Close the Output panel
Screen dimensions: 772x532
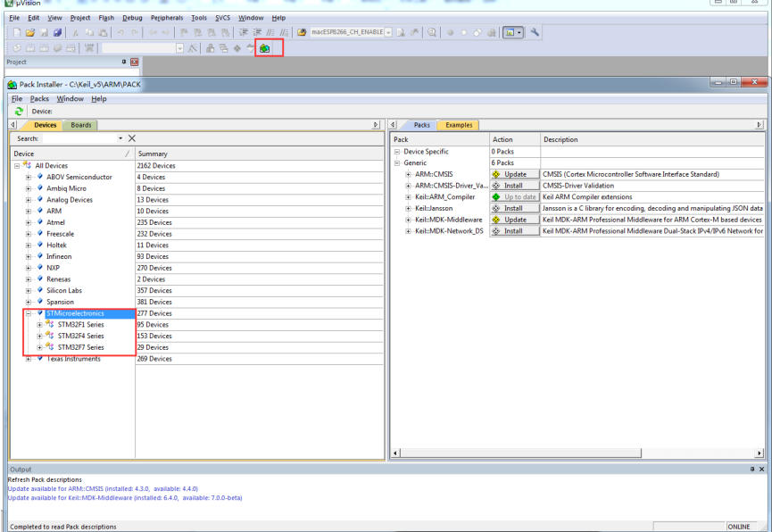click(x=761, y=470)
